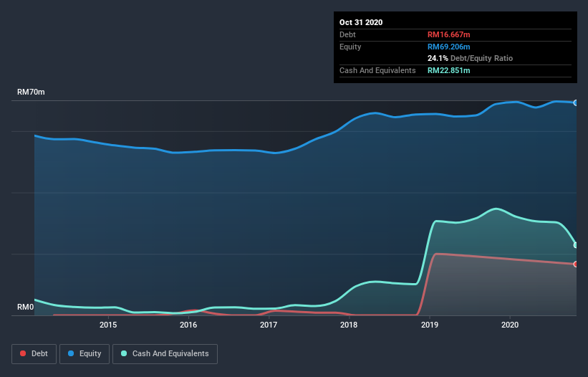Select the teal Cash endpoint marker

pos(576,245)
